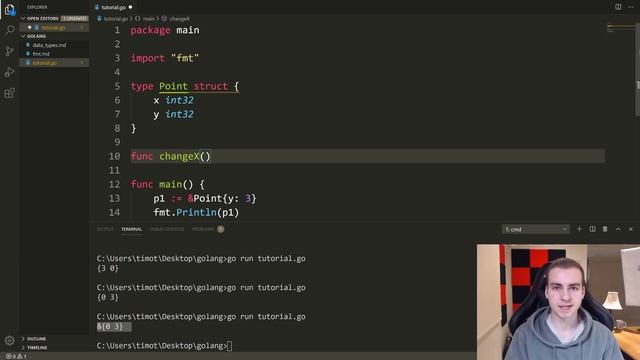Open Source Control view in activity bar
Screen dimensions: 640x360
coord(9,51)
